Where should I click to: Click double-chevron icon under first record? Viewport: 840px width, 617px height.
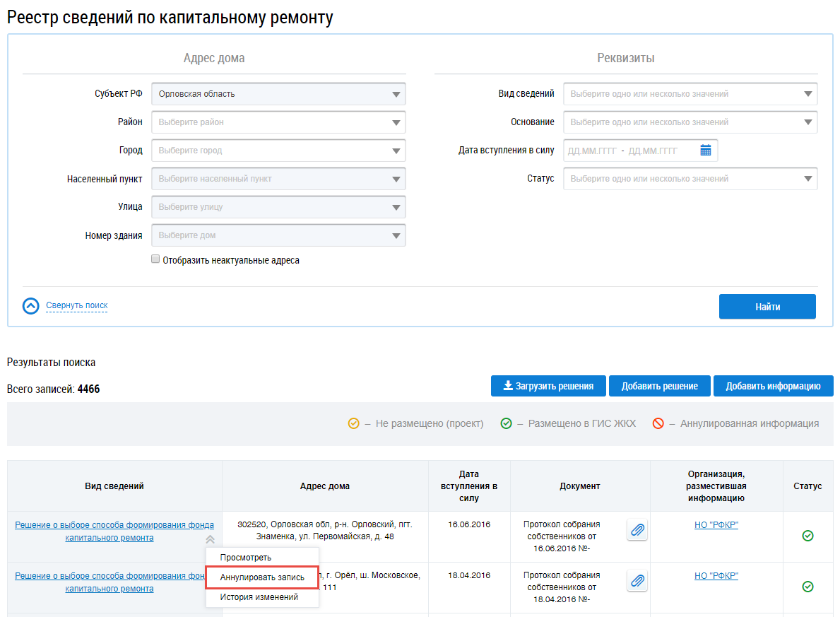[210, 539]
